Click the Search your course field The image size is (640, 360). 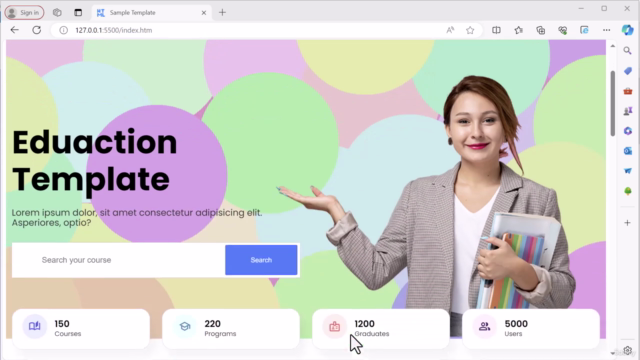pos(118,260)
